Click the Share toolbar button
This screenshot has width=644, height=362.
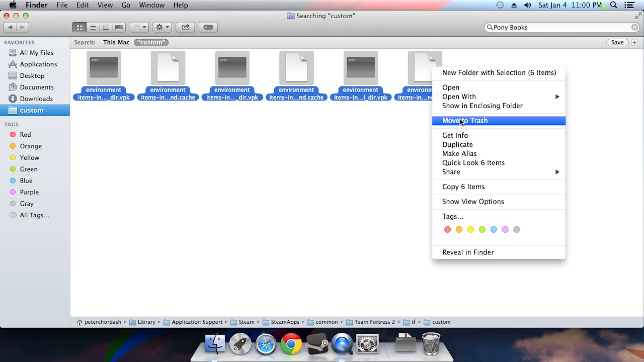pos(185,27)
